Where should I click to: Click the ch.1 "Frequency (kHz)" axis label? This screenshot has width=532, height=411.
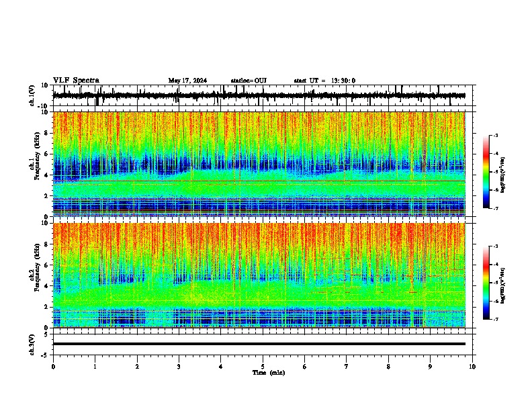click(x=37, y=156)
